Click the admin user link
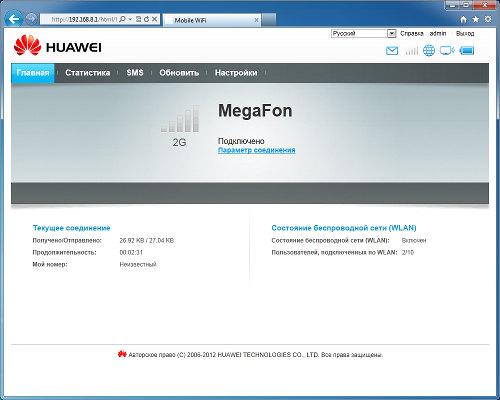This screenshot has width=500, height=400. pos(438,33)
